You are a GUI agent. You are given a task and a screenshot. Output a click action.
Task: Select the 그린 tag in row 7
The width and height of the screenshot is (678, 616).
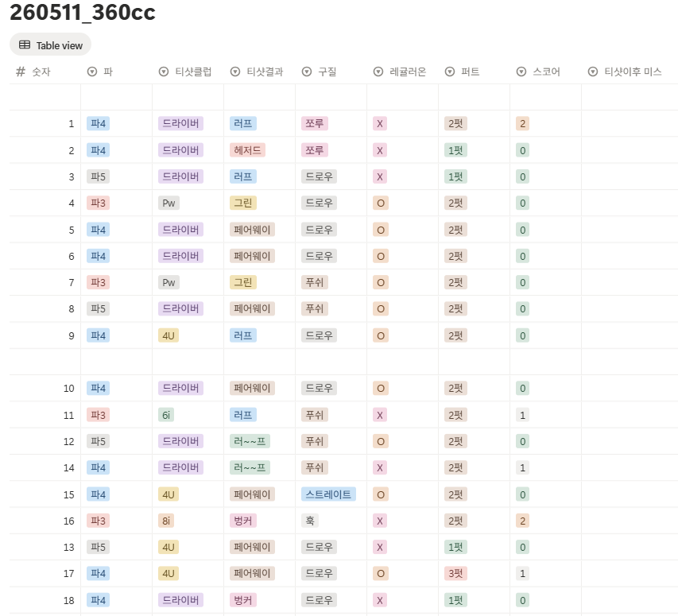pyautogui.click(x=243, y=283)
